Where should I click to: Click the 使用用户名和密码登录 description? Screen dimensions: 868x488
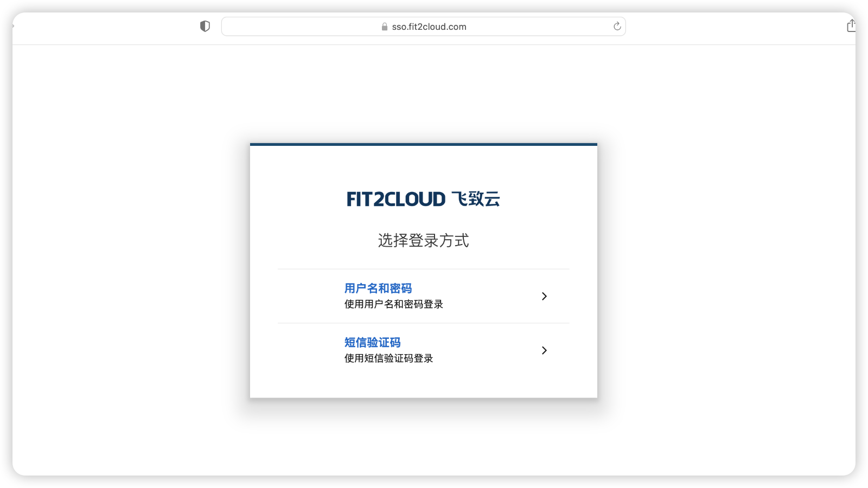tap(394, 304)
